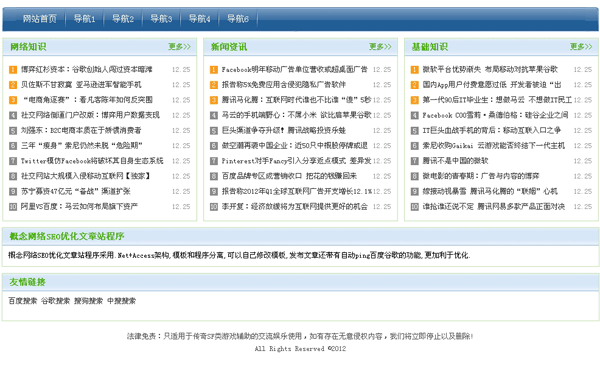Click orange rank badge 2 in 网络知识 list
This screenshot has height=365, width=600.
pos(13,85)
